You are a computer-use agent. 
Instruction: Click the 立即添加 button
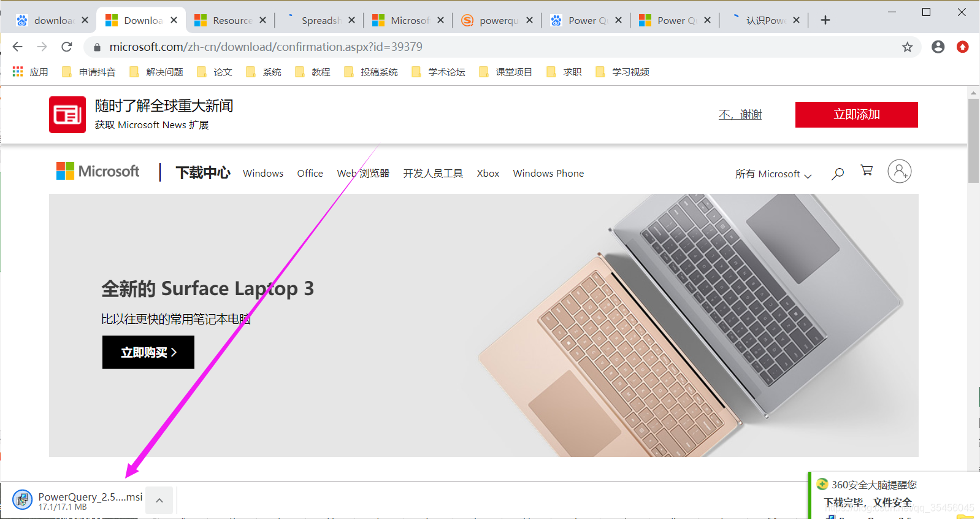857,115
